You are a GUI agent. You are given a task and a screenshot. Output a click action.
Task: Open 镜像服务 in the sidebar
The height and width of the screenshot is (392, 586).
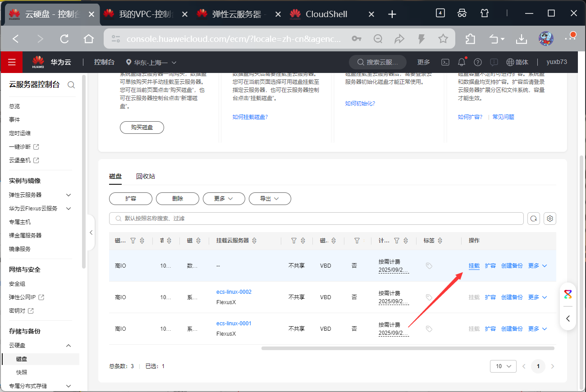click(x=20, y=249)
